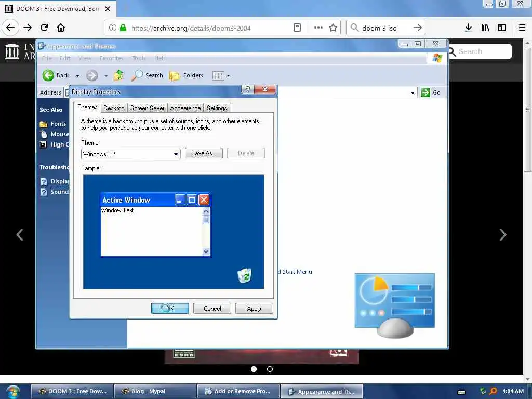
Task: Click Forward in the Explorer toolbar
Action: click(x=92, y=75)
